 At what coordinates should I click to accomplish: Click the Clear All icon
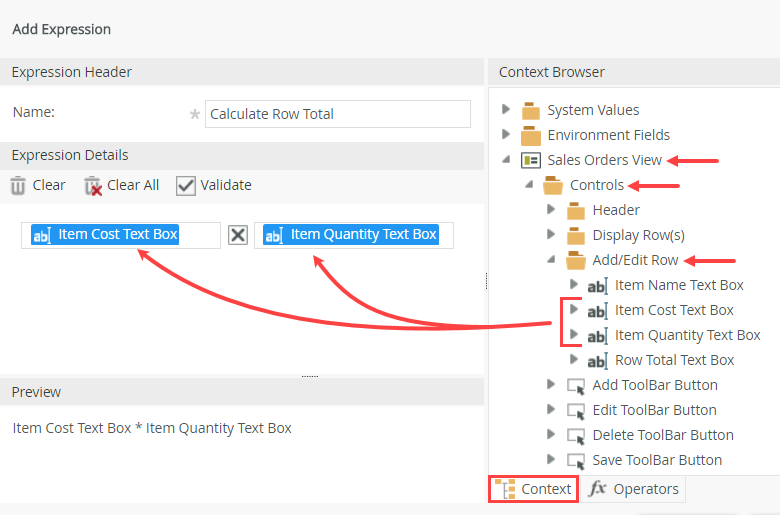[93, 185]
